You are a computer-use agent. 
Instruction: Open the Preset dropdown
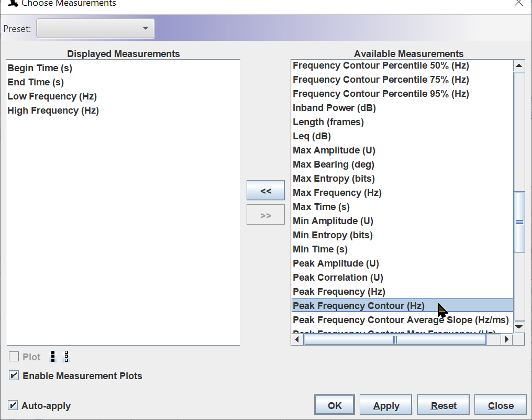point(95,28)
